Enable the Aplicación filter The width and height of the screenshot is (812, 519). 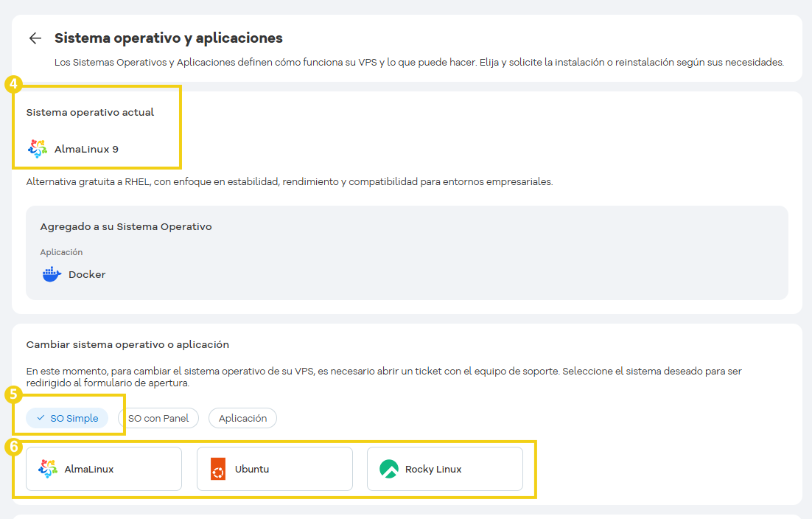coord(242,418)
